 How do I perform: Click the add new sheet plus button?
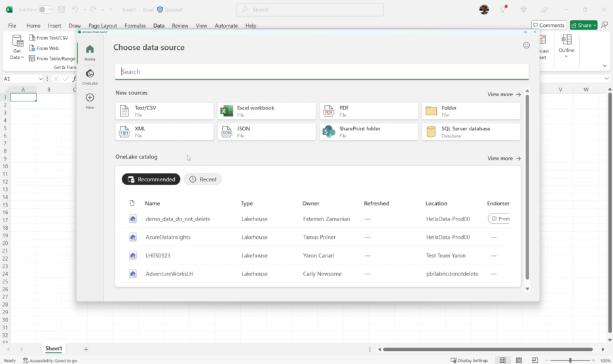coord(86,349)
